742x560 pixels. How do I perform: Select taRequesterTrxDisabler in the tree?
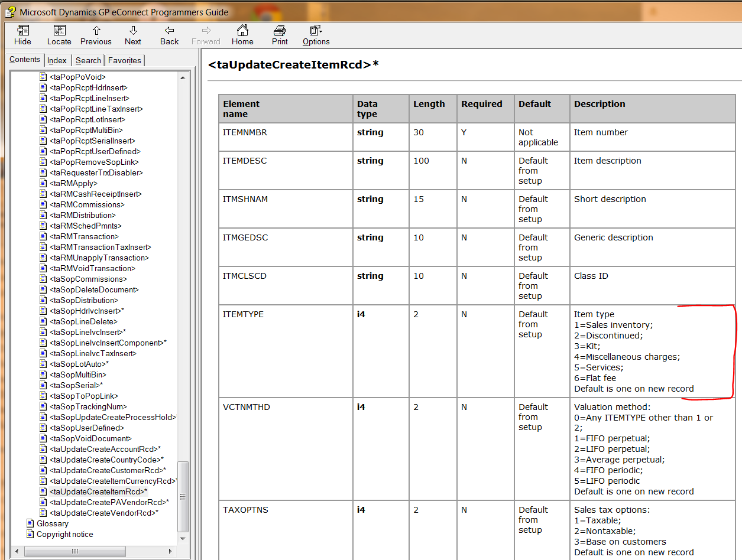pos(96,172)
